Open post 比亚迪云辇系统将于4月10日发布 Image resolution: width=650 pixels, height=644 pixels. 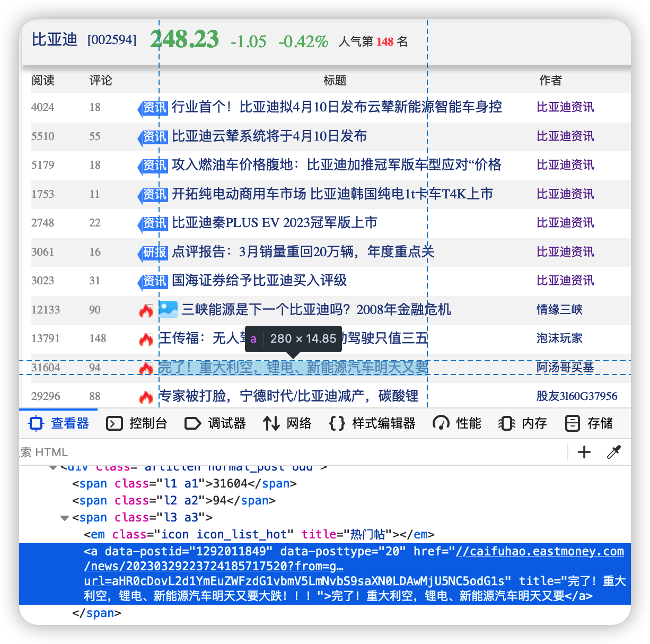coord(269,136)
